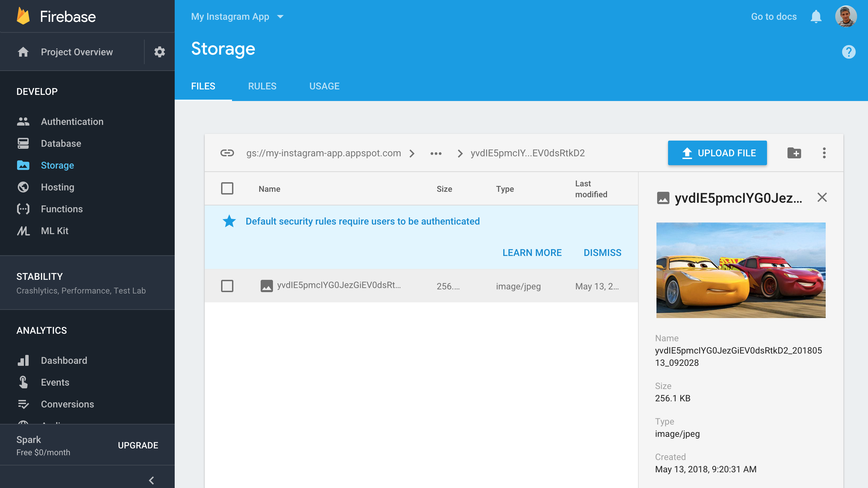This screenshot has height=488, width=868.
Task: Click the ML Kit icon
Action: 23,231
